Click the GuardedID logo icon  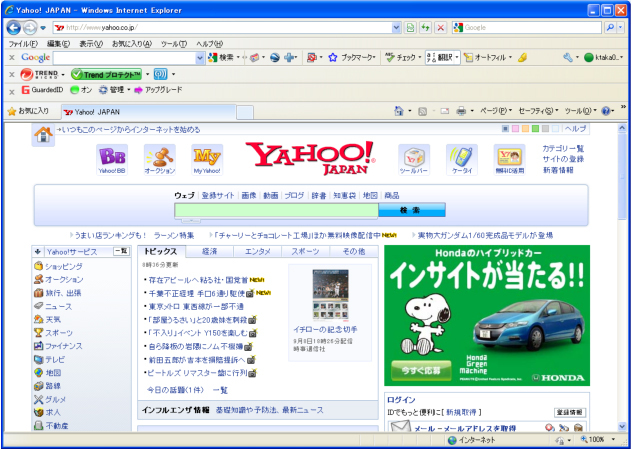pos(26,90)
